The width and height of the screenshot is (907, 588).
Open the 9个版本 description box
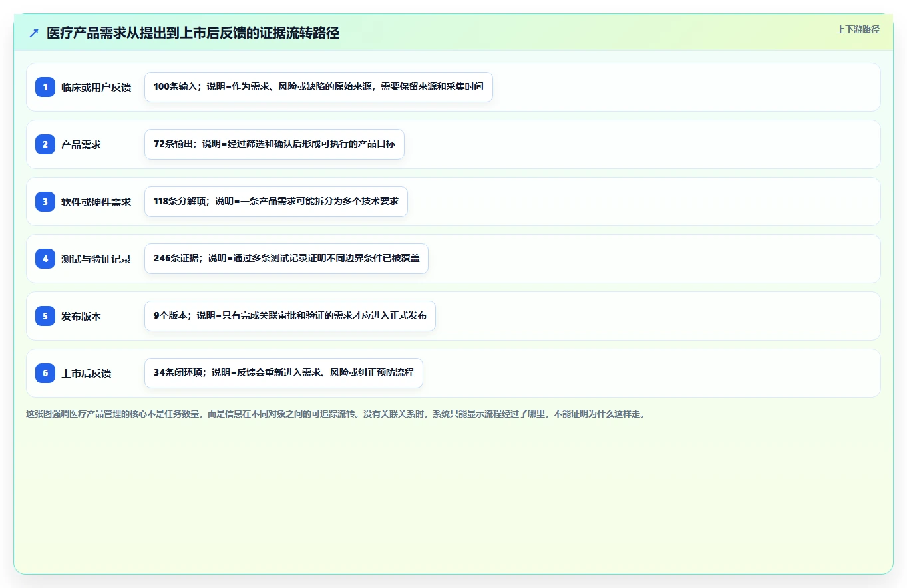click(290, 316)
